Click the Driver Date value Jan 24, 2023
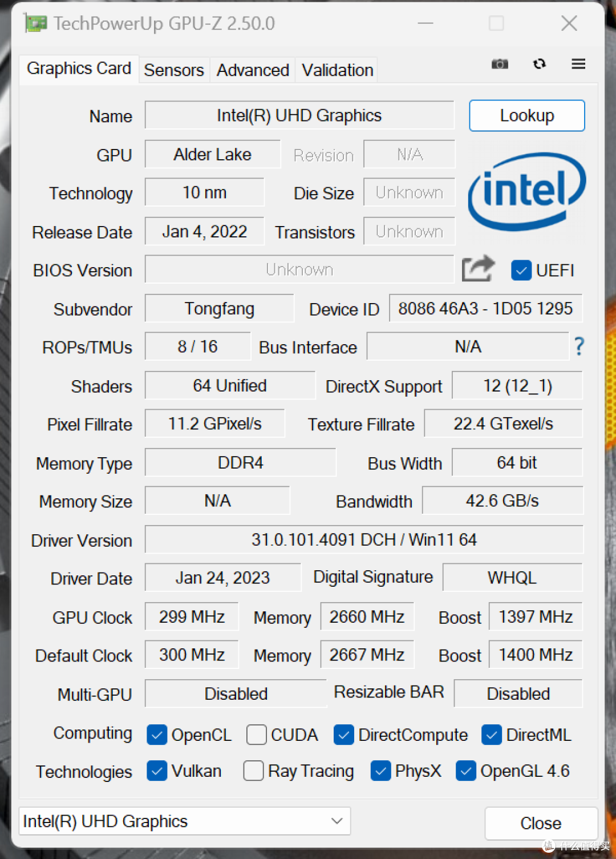 coord(223,578)
